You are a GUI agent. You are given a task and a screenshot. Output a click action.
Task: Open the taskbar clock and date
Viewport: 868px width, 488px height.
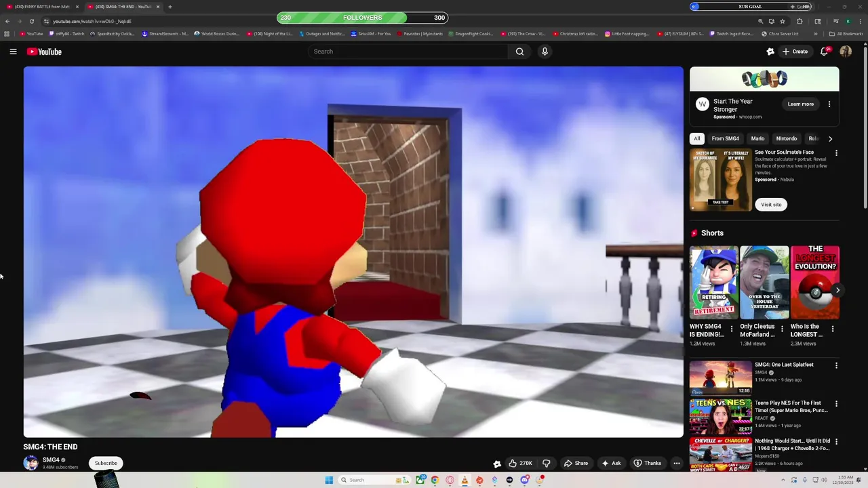click(845, 480)
